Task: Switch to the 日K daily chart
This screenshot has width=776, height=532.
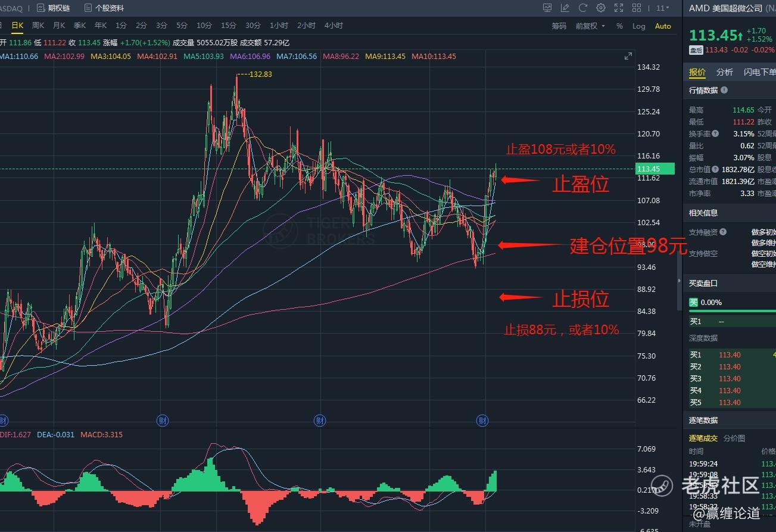Action: tap(17, 26)
